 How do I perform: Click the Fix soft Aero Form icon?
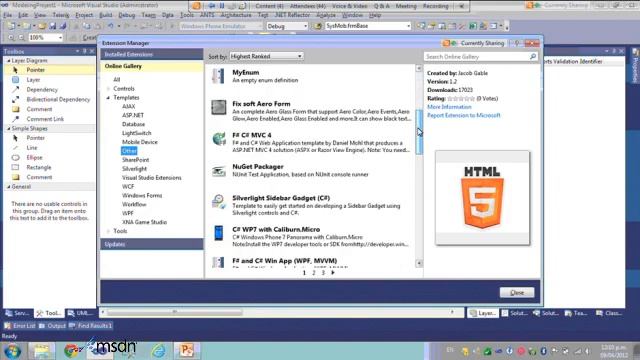pos(218,107)
